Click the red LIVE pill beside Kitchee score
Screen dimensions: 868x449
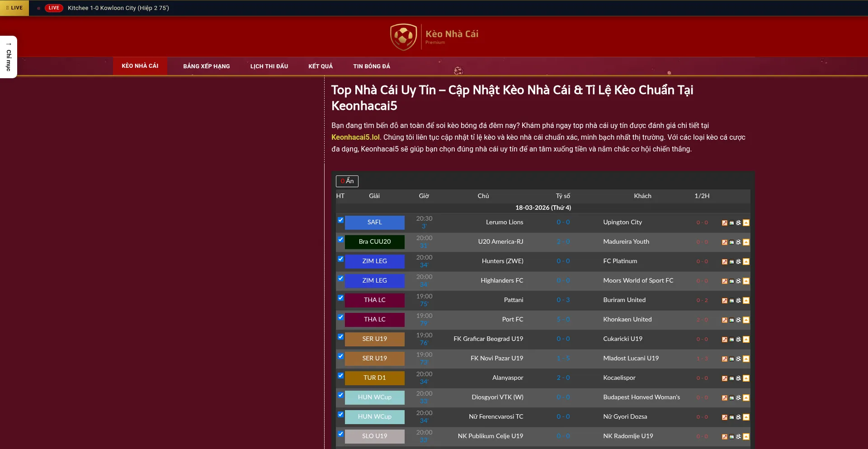(x=54, y=8)
